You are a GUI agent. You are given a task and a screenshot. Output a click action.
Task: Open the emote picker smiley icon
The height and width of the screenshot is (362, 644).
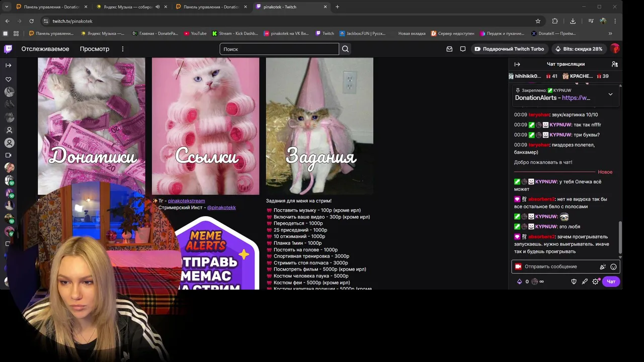(x=613, y=267)
